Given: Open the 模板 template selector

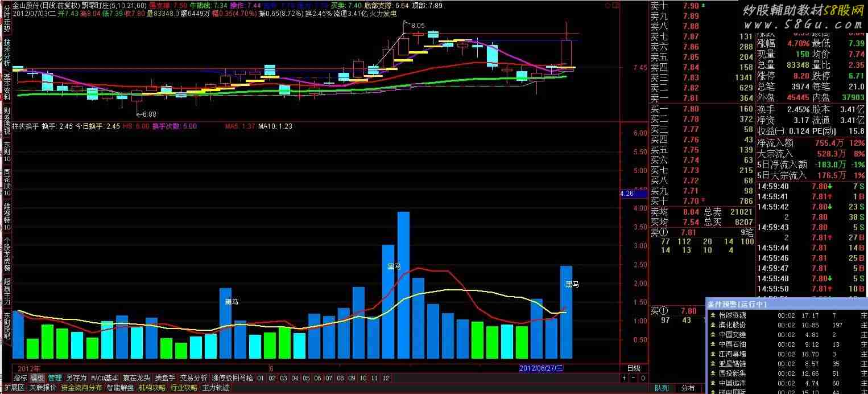Looking at the screenshot, I should click(x=37, y=378).
